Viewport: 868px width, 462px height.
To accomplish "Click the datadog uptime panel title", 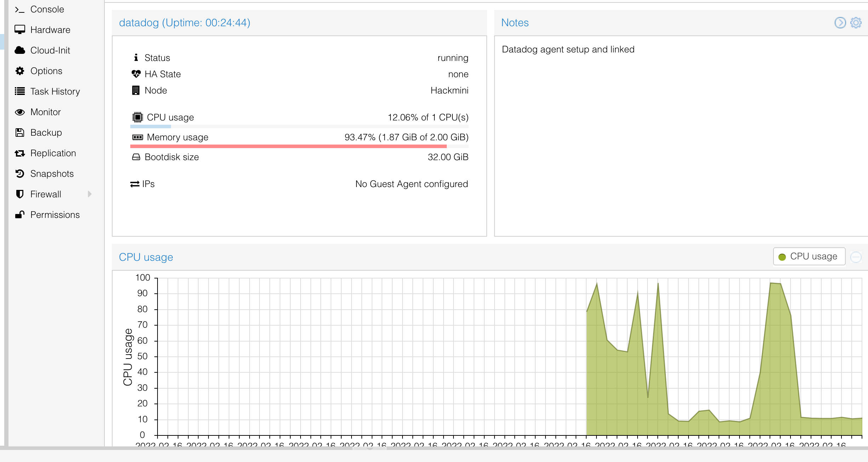I will [x=184, y=23].
